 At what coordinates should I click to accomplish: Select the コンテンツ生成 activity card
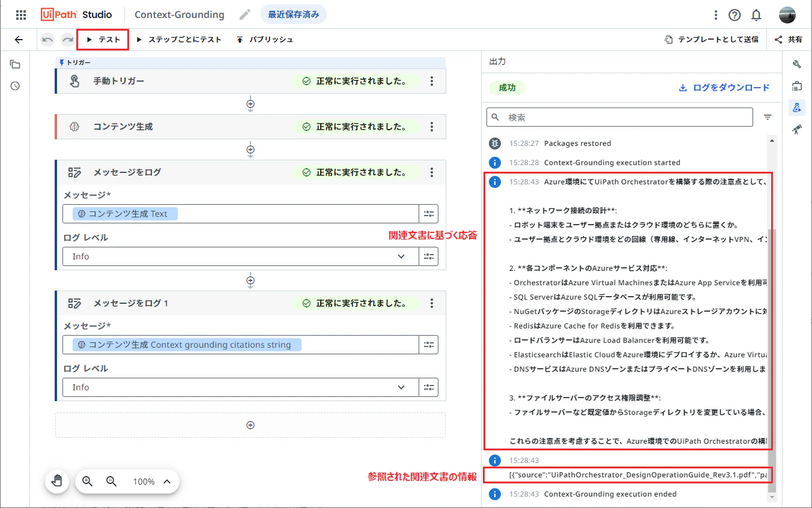pos(250,127)
